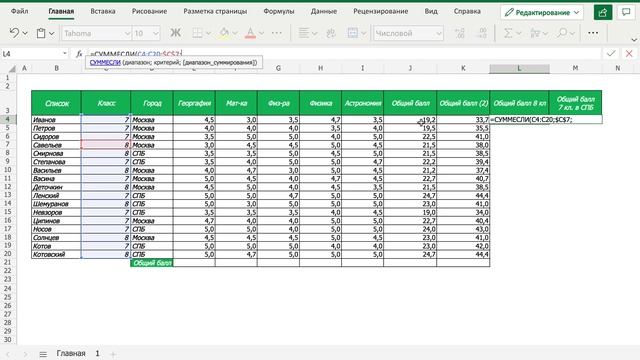Cancel formula with the red X icon
Screen dimensions: 640x360
[x=629, y=53]
